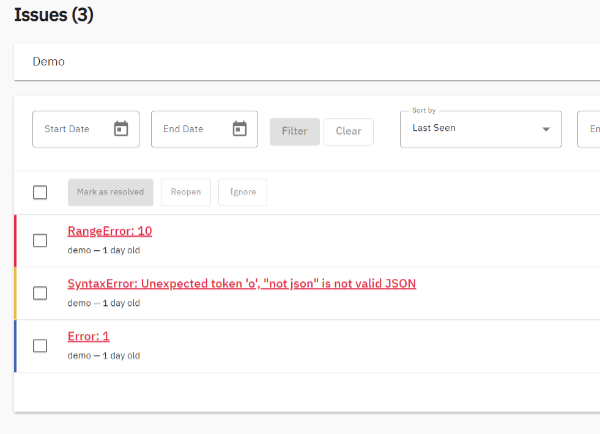
Task: Click the blue severity bar on Error: 1 row
Action: (15, 346)
